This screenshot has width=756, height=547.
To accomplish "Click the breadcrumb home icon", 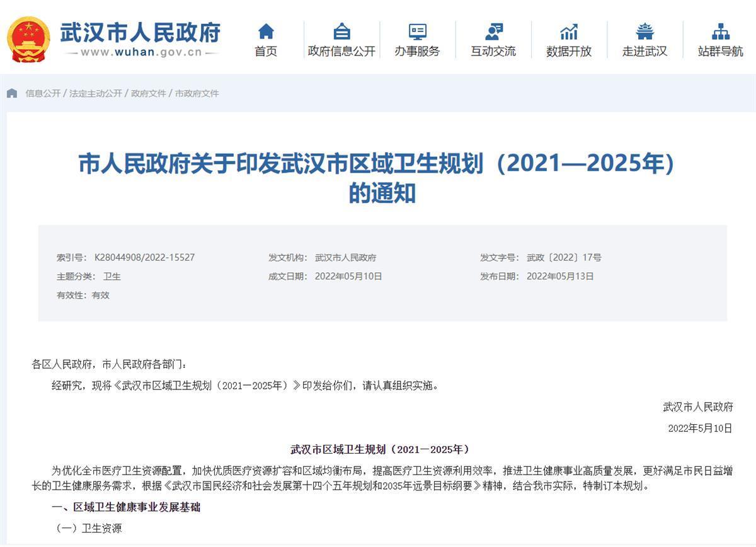I will coord(12,93).
